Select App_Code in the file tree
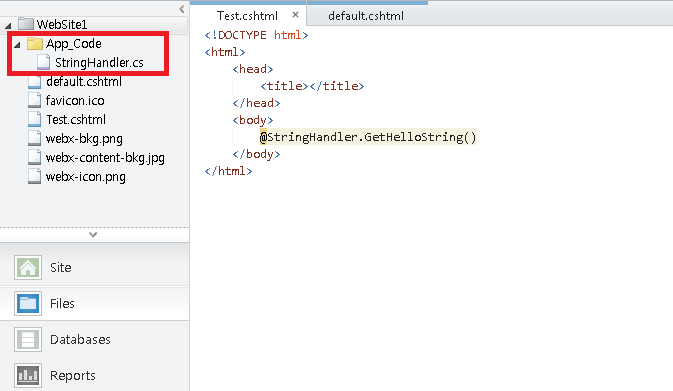Image resolution: width=673 pixels, height=391 pixels. click(74, 43)
